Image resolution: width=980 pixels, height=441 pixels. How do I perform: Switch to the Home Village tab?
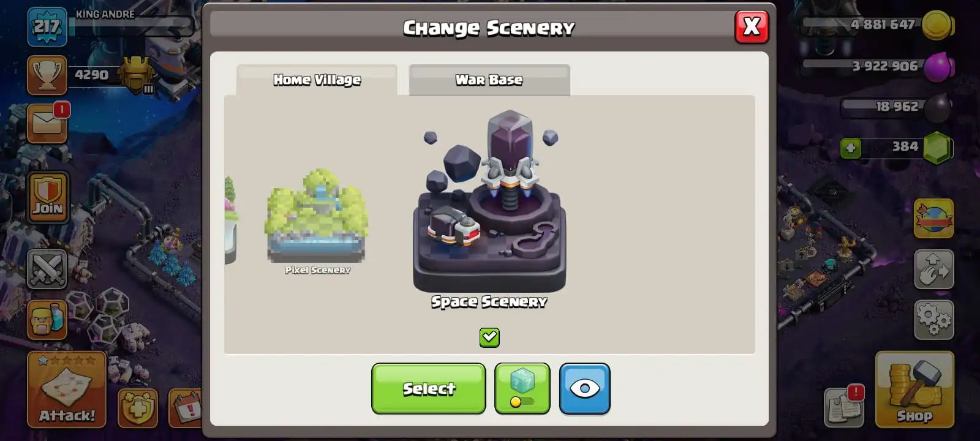[x=317, y=80]
